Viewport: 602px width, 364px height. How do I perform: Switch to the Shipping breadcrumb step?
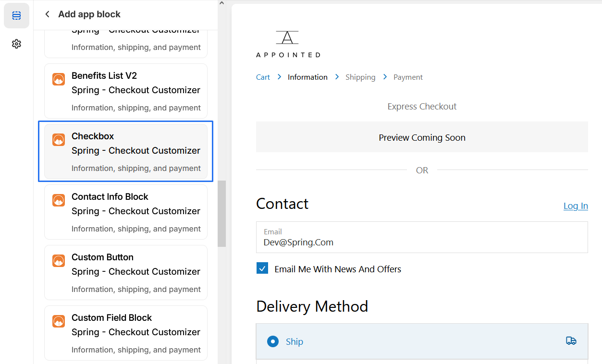pyautogui.click(x=360, y=77)
